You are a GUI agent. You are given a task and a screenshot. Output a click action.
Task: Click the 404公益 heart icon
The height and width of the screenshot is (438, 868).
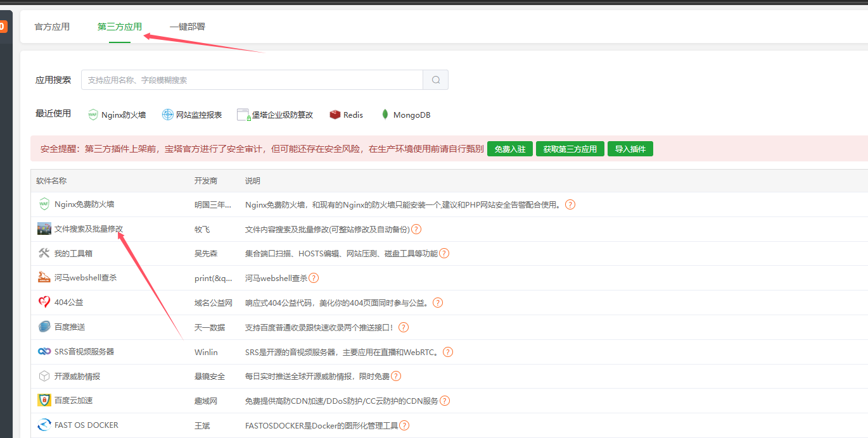pos(44,302)
